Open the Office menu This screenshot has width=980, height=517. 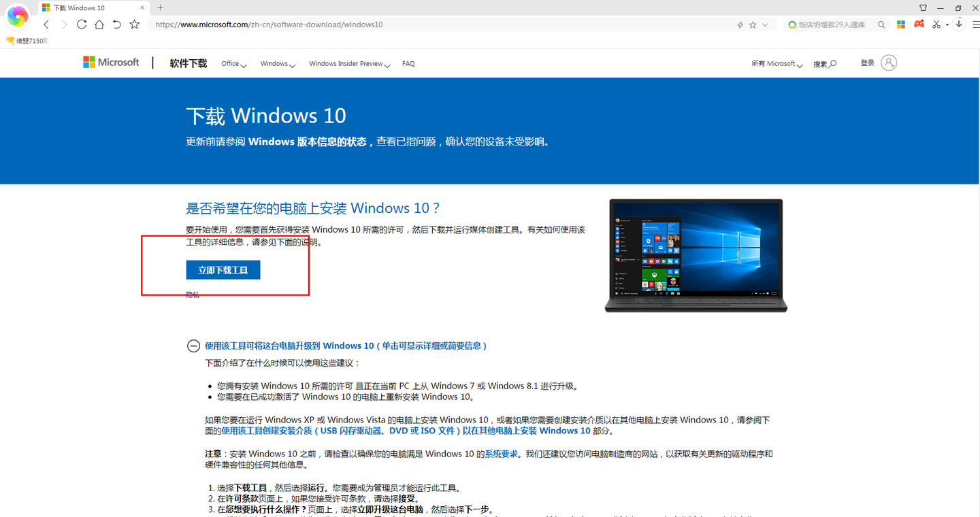click(233, 64)
